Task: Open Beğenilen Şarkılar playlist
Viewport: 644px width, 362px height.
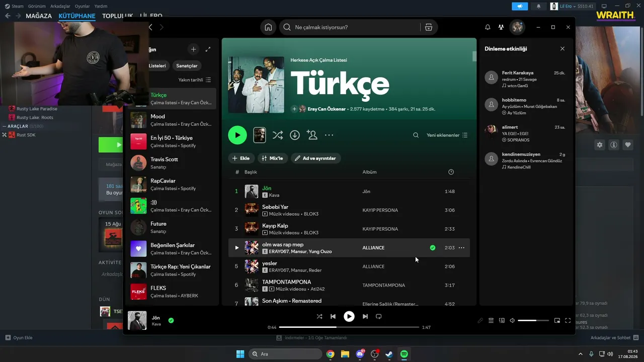Action: point(172,249)
